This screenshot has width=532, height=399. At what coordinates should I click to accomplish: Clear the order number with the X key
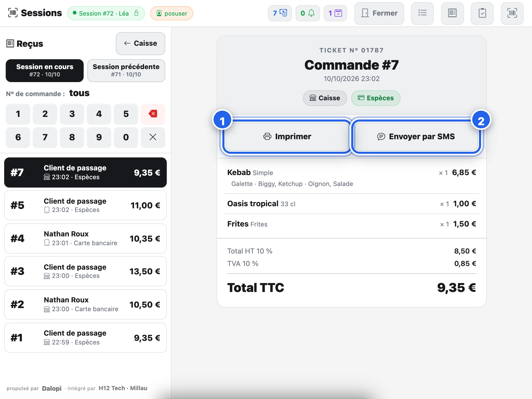153,137
